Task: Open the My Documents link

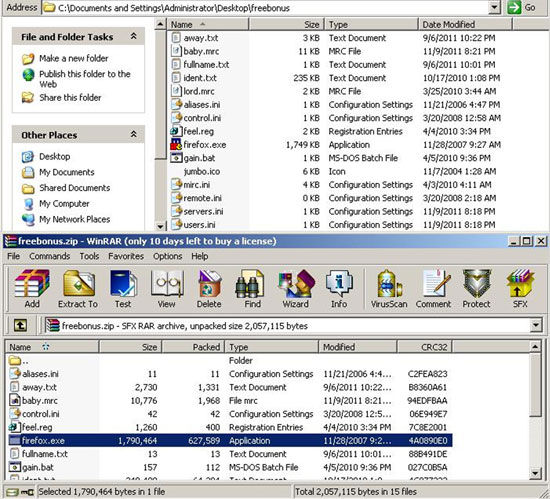Action: (x=67, y=172)
